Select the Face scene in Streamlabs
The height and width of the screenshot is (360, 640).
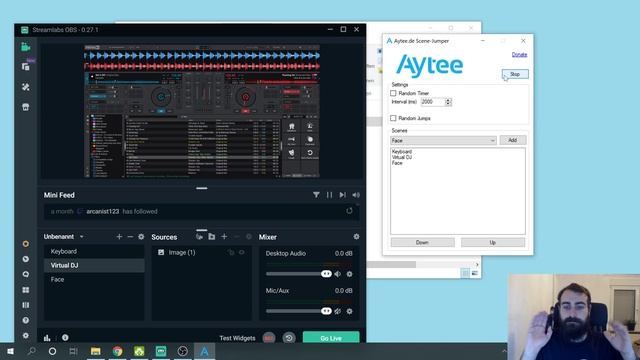94,280
